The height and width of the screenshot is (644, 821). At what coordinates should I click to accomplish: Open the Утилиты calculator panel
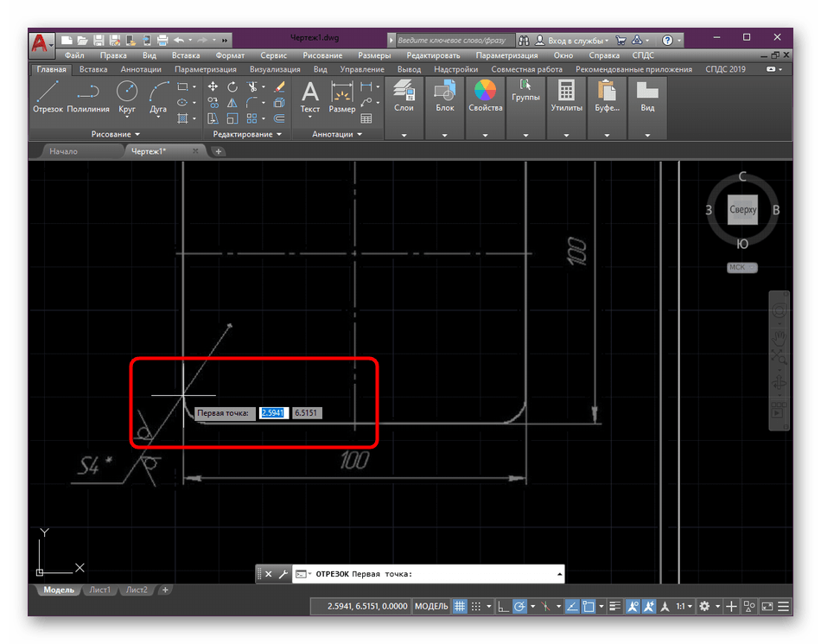(x=566, y=97)
